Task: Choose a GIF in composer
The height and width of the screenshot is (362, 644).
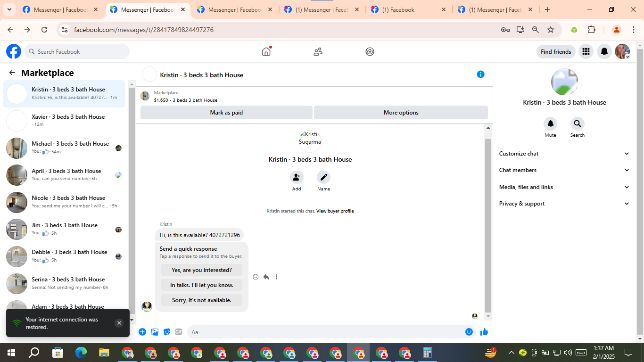Action: 179,332
